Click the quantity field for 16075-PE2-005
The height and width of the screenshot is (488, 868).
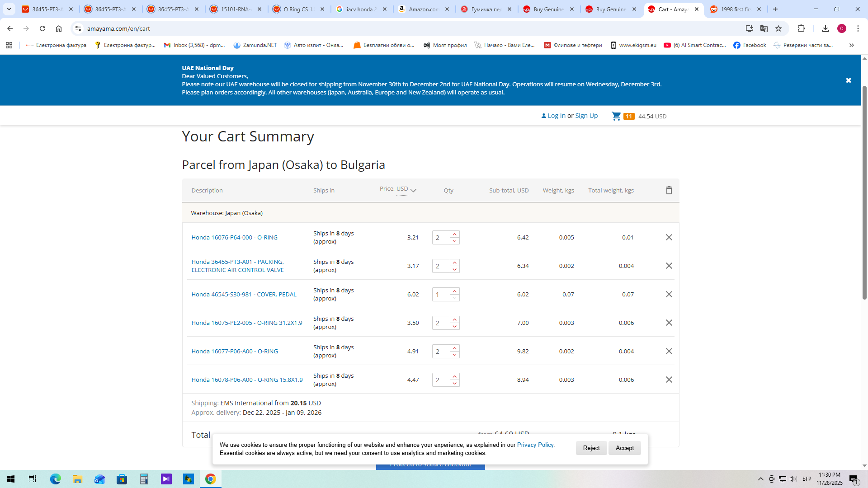[440, 323]
